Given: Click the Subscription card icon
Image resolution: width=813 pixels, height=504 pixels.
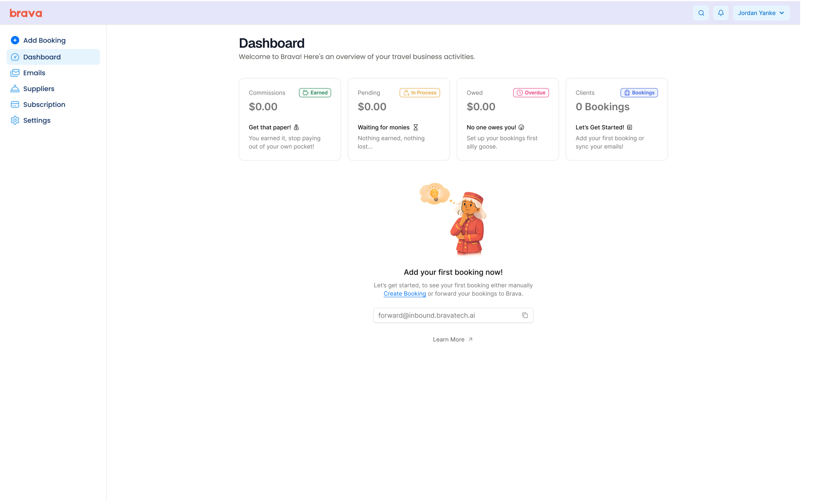Looking at the screenshot, I should tap(15, 104).
